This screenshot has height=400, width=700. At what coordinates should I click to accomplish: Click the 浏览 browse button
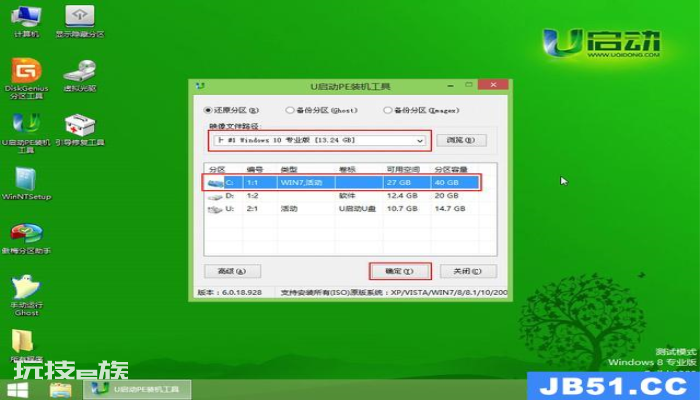(461, 140)
